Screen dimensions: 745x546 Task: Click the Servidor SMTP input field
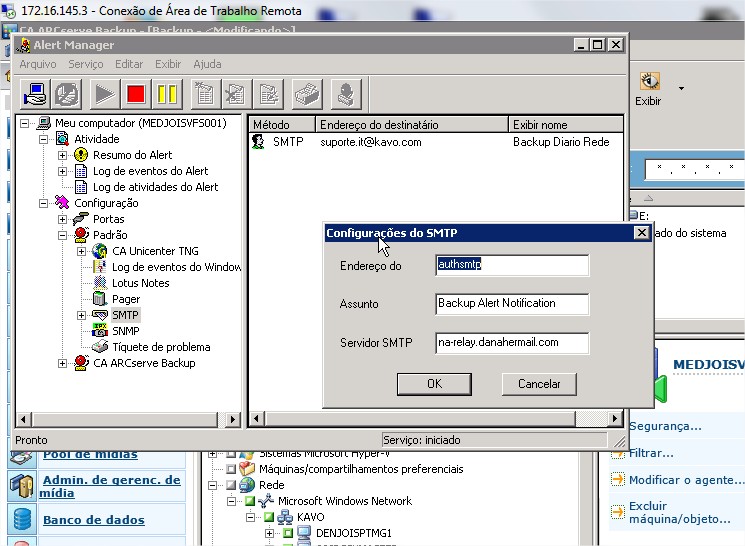coord(512,343)
